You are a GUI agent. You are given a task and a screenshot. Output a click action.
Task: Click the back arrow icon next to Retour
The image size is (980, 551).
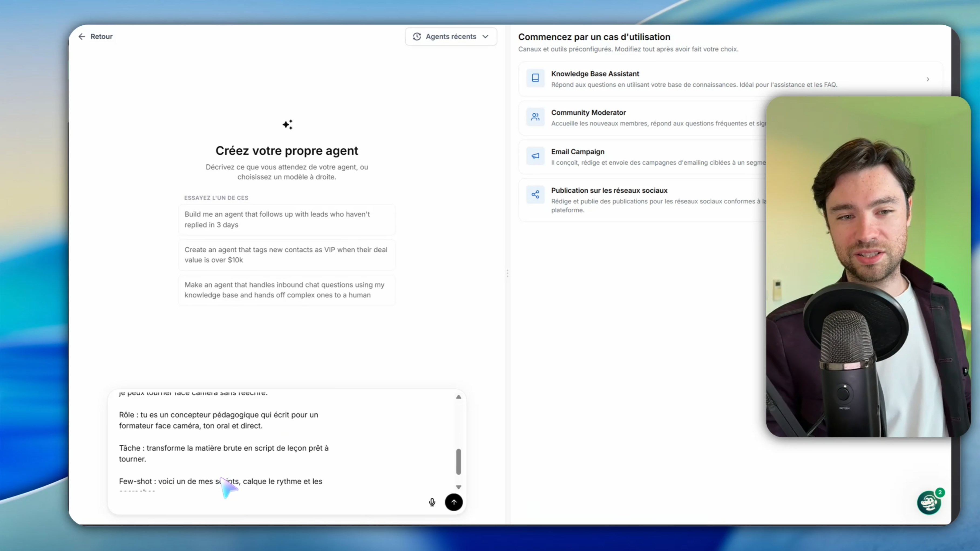tap(82, 36)
